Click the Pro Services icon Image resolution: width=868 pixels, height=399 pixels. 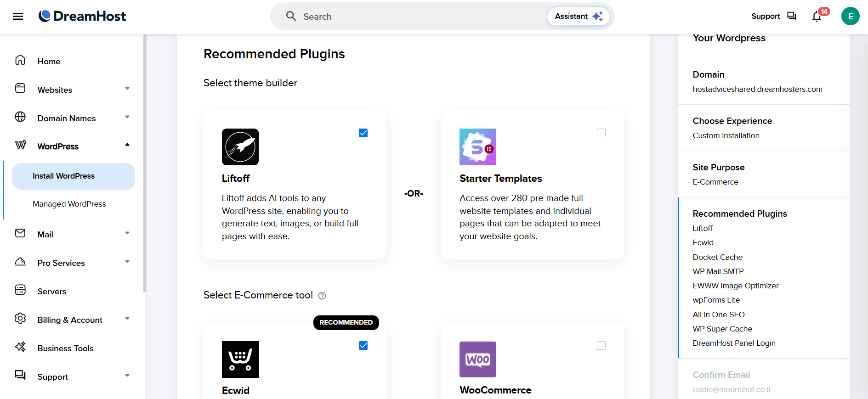[x=20, y=262]
